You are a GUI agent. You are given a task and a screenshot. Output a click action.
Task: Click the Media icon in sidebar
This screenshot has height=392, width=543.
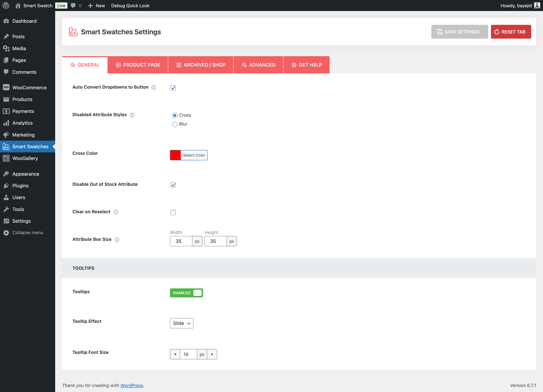pos(6,48)
